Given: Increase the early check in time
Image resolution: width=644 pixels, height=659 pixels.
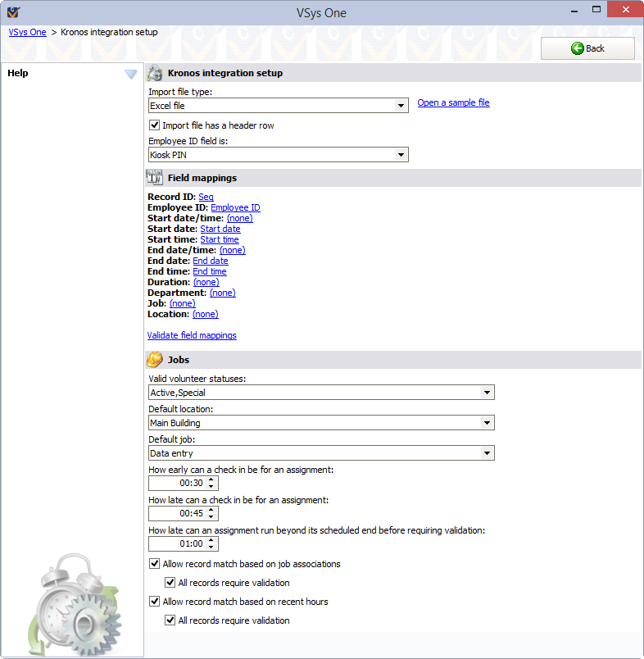Looking at the screenshot, I should [x=211, y=479].
